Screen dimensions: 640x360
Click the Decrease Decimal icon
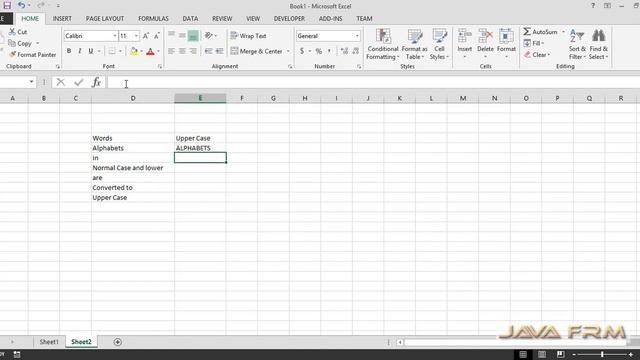[356, 51]
